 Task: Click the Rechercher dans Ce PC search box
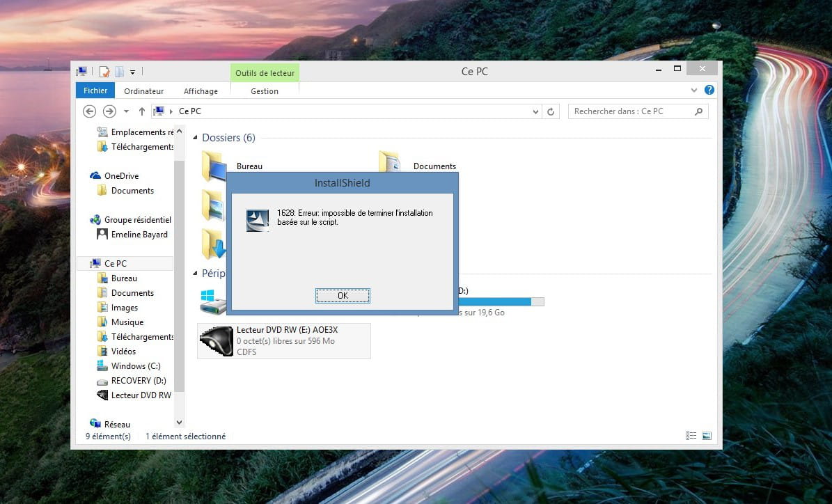pos(631,111)
